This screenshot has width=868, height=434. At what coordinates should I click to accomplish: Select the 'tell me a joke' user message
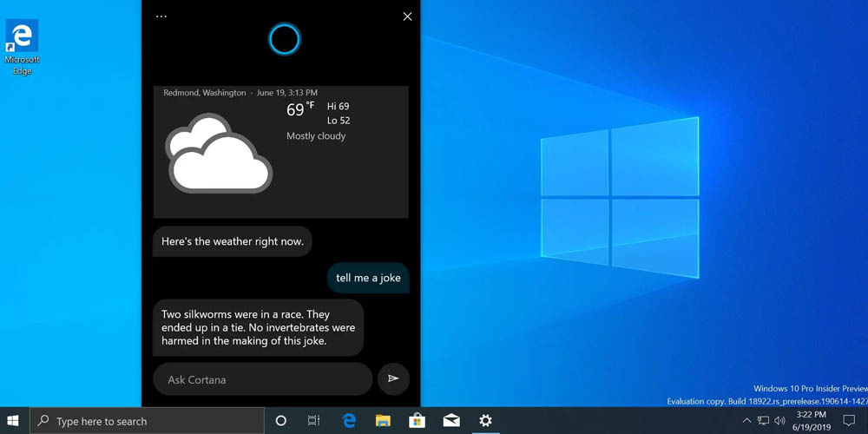tap(368, 278)
